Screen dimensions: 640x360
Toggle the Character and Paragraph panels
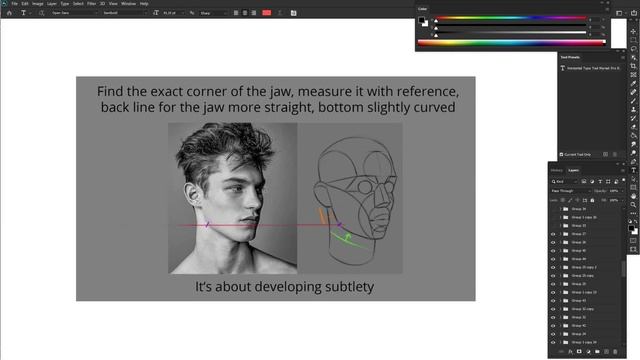[293, 13]
